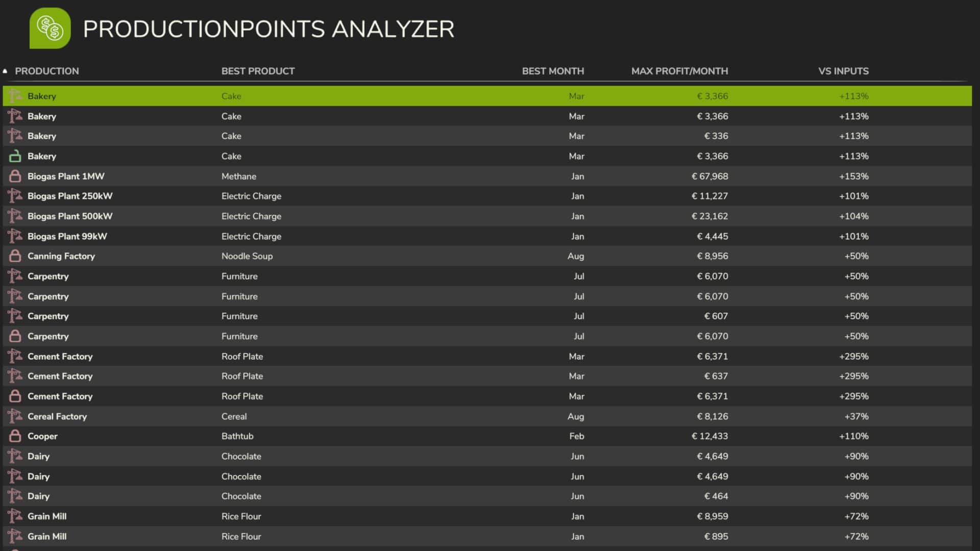Sort the table by MAX PROFIT/MONTH

coord(680,71)
